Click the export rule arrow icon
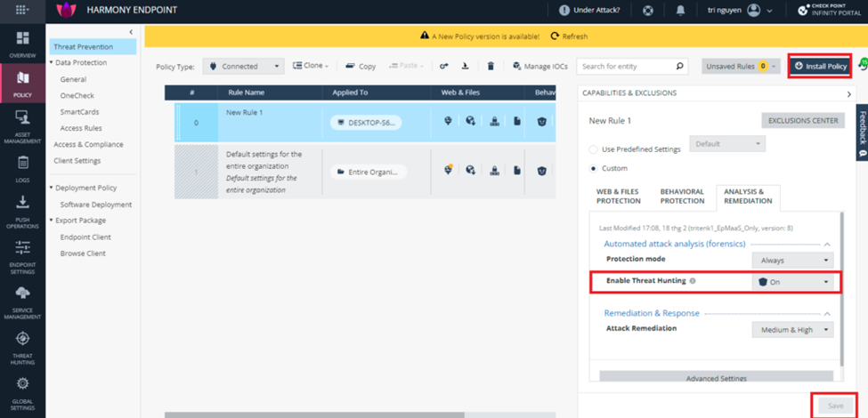The width and height of the screenshot is (868, 418). tap(444, 67)
